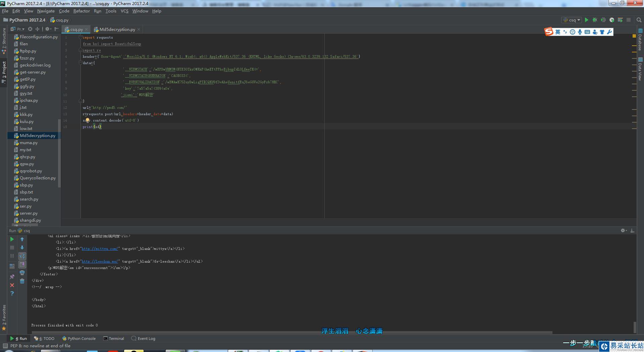The width and height of the screenshot is (644, 352).
Task: Jump up the stack trace with the up arrow
Action: (x=22, y=239)
